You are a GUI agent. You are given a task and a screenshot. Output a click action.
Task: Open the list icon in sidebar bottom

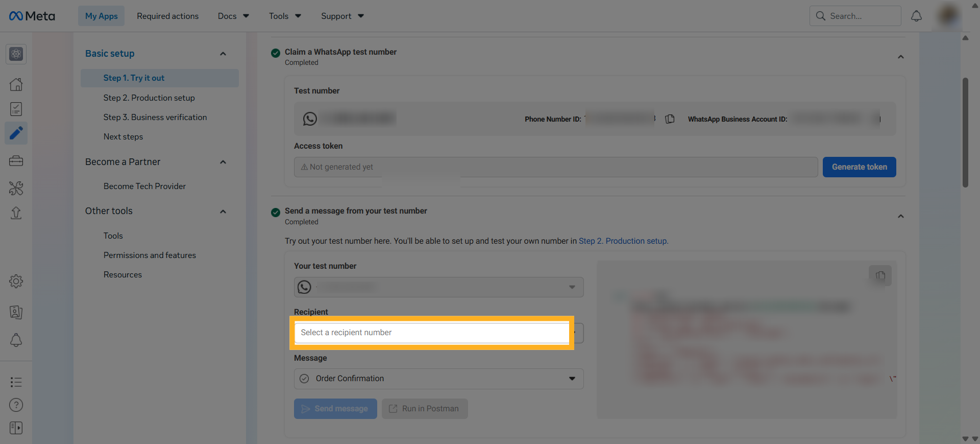point(16,382)
